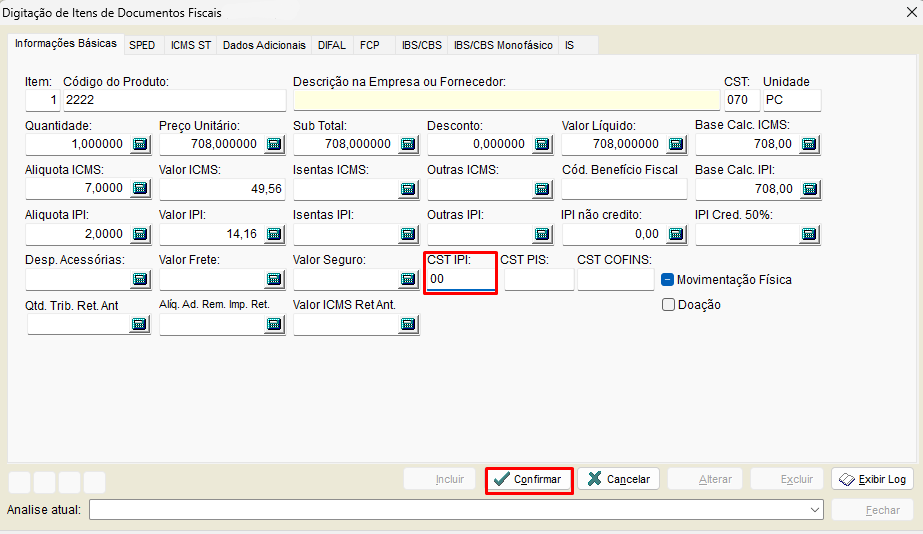Viewport: 923px width, 534px height.
Task: Open the ICMS ST tab
Action: (x=190, y=45)
